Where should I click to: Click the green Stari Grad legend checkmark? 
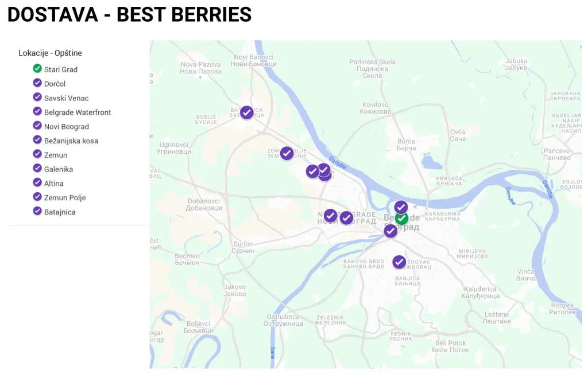pos(37,69)
